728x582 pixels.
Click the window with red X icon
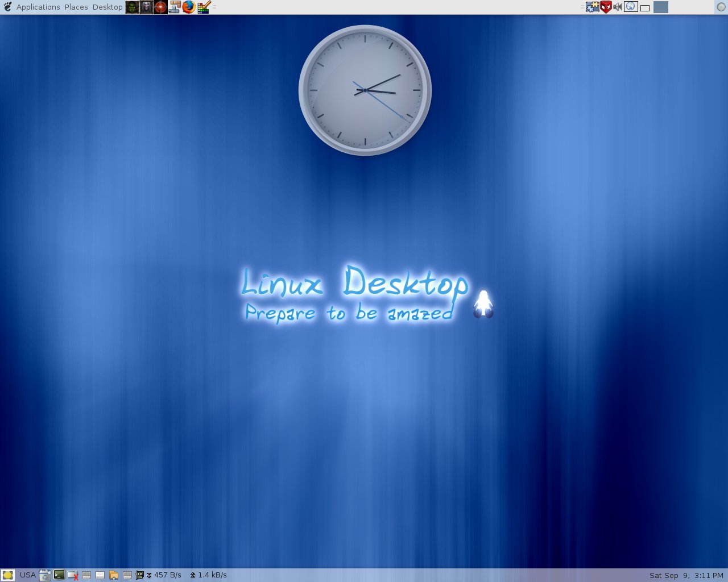tap(73, 575)
